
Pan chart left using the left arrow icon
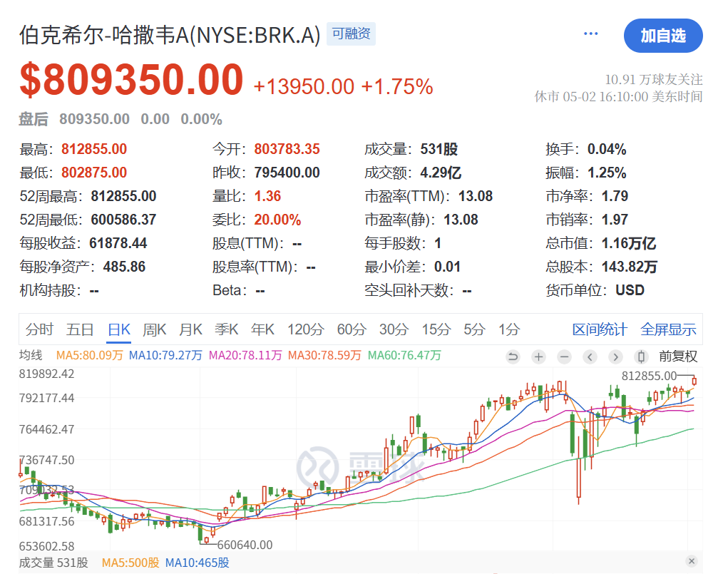[590, 356]
